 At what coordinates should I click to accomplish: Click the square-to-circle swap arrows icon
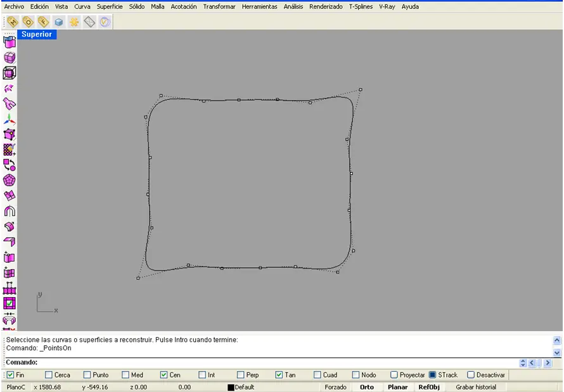coord(10,165)
